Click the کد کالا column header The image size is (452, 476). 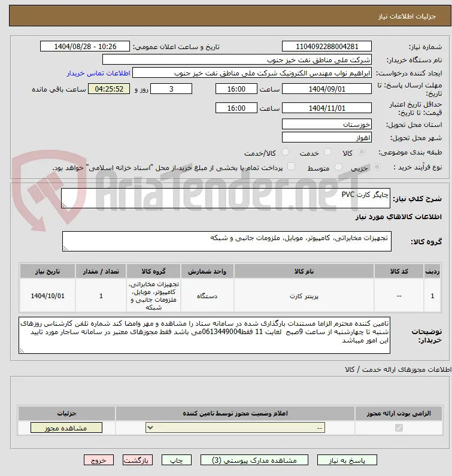pos(399,271)
